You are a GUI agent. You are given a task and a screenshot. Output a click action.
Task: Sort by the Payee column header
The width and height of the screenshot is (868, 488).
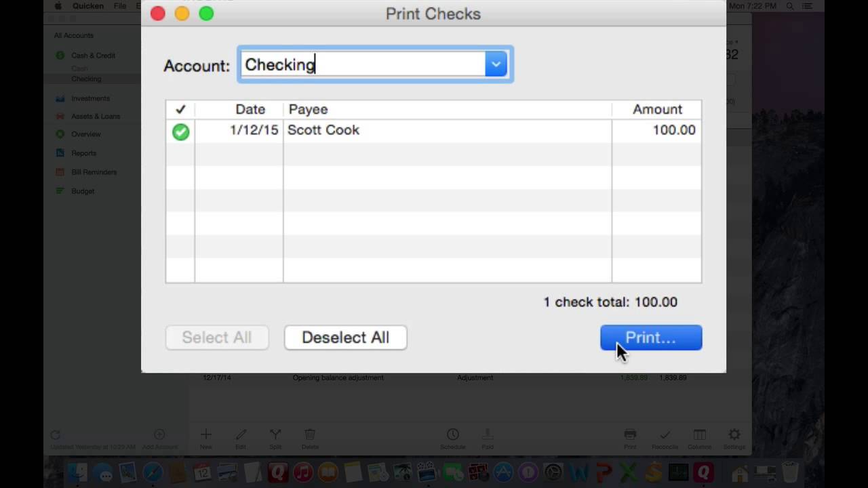(308, 109)
